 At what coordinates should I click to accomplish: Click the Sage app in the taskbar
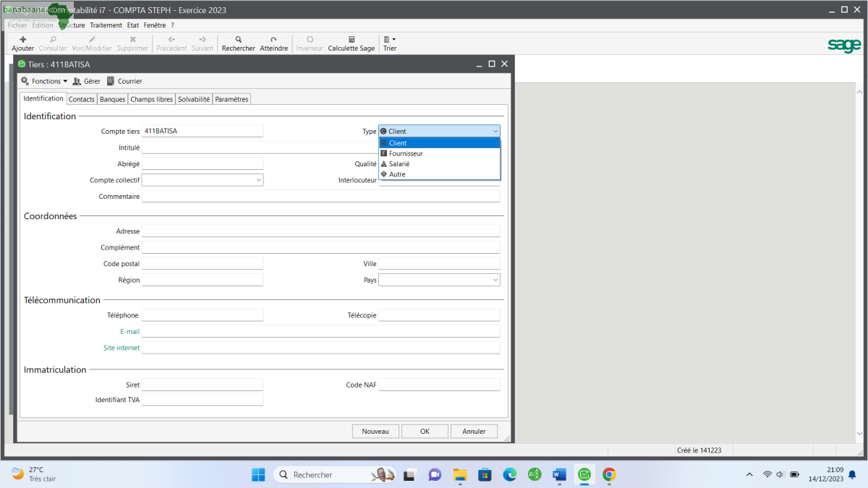click(584, 474)
